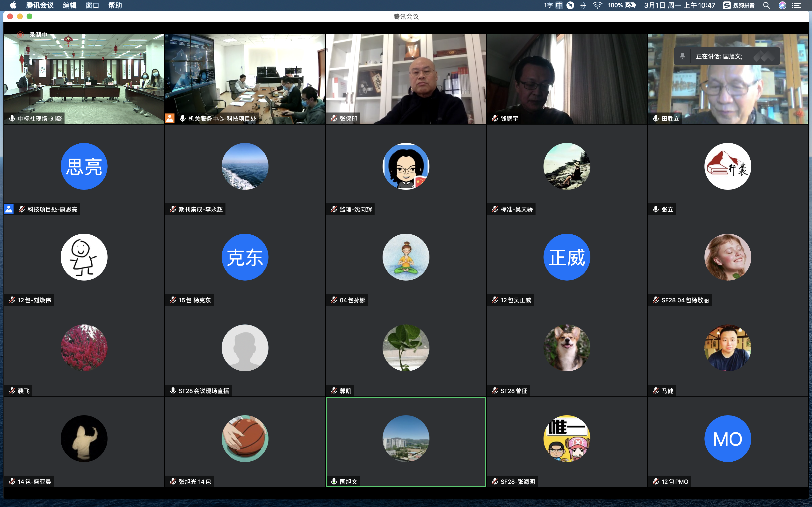812x507 pixels.
Task: Open the Wi-Fi status menu
Action: [x=598, y=5]
